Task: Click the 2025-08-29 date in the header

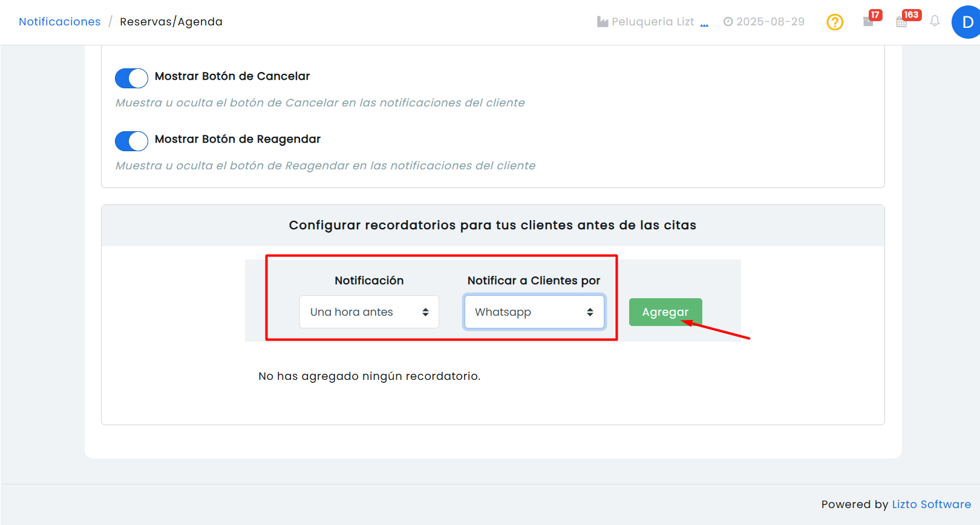Action: click(770, 22)
